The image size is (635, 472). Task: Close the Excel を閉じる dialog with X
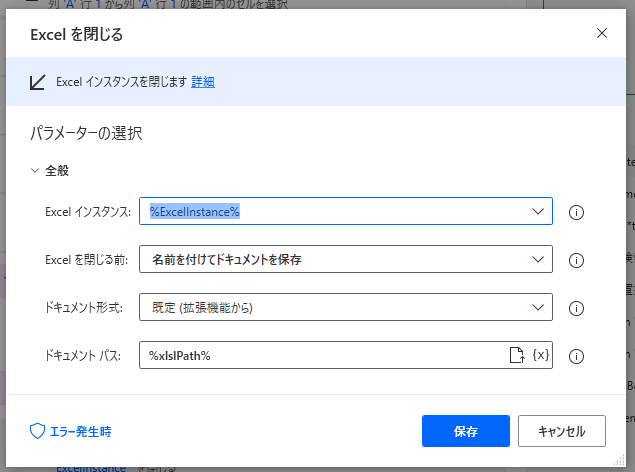click(602, 33)
